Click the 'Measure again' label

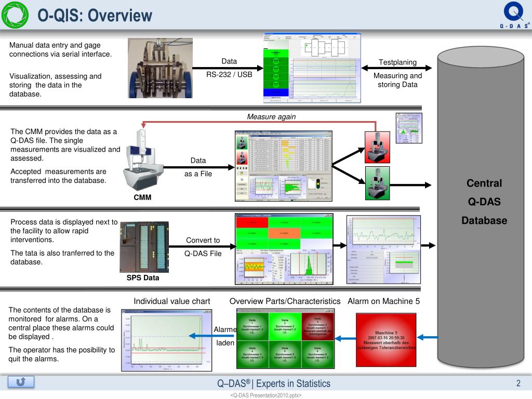271,117
